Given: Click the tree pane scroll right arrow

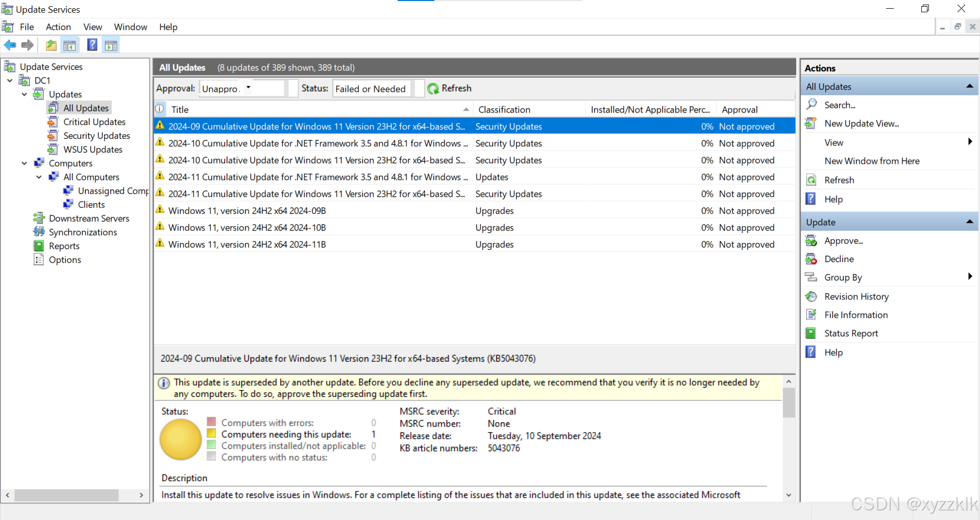Looking at the screenshot, I should coord(141,495).
